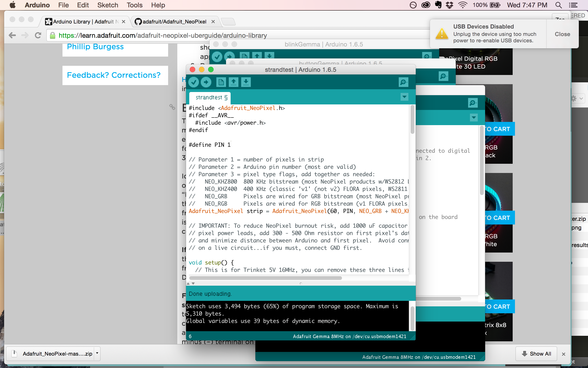This screenshot has height=368, width=588.
Task: Open the Arduino application menu
Action: (x=37, y=5)
